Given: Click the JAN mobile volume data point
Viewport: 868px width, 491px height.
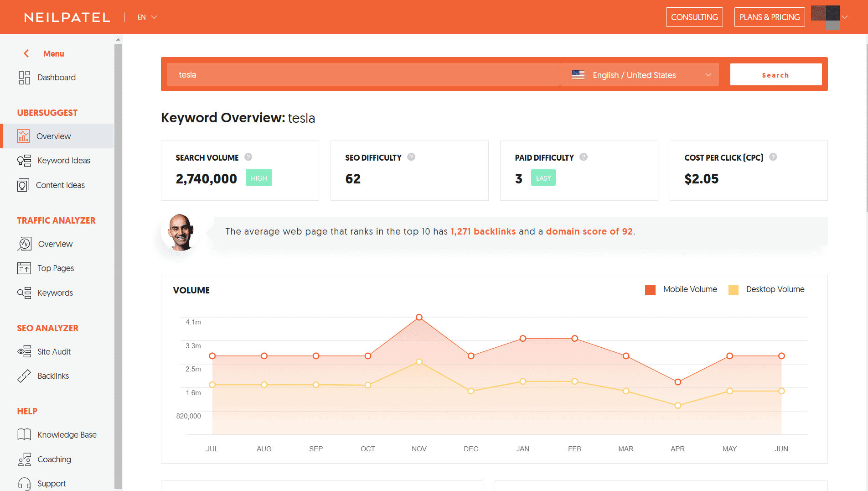Looking at the screenshot, I should pos(523,339).
